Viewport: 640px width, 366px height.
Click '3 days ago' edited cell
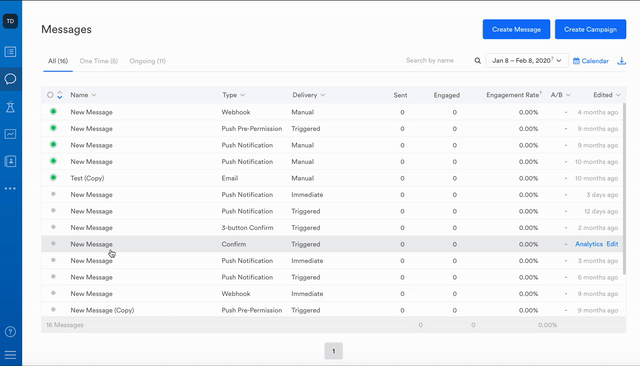coord(602,195)
